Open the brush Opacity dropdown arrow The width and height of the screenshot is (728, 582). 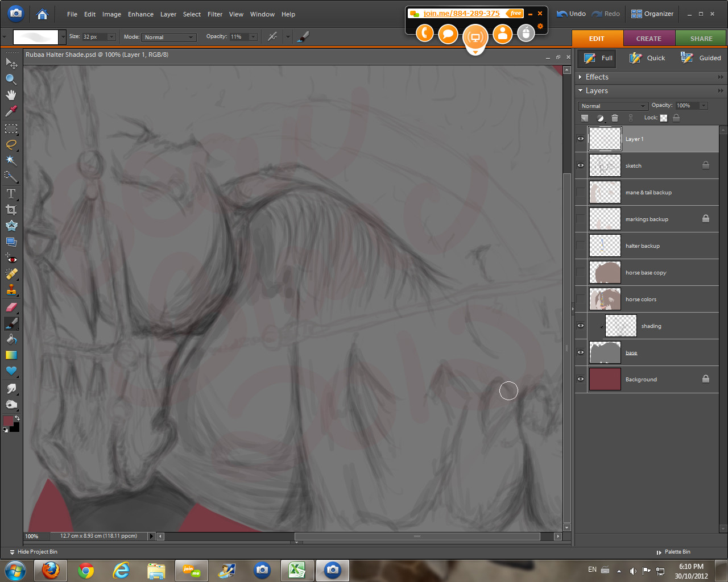click(x=253, y=37)
